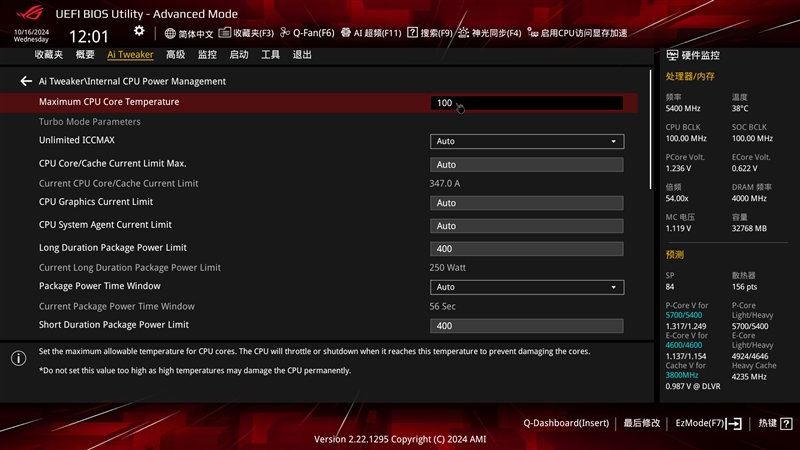The image size is (800, 450).
Task: Open 神光同步(F4) Aura lighting icon
Action: [x=463, y=33]
